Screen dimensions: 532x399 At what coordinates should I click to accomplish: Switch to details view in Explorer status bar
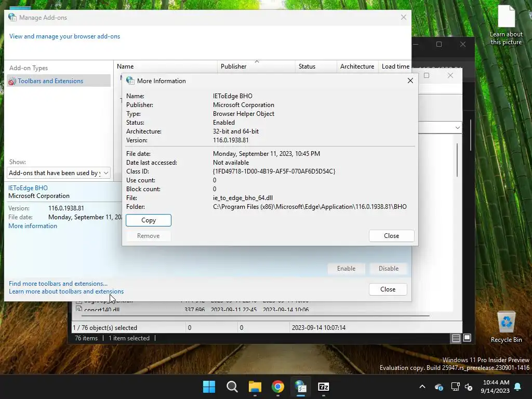[x=456, y=338]
